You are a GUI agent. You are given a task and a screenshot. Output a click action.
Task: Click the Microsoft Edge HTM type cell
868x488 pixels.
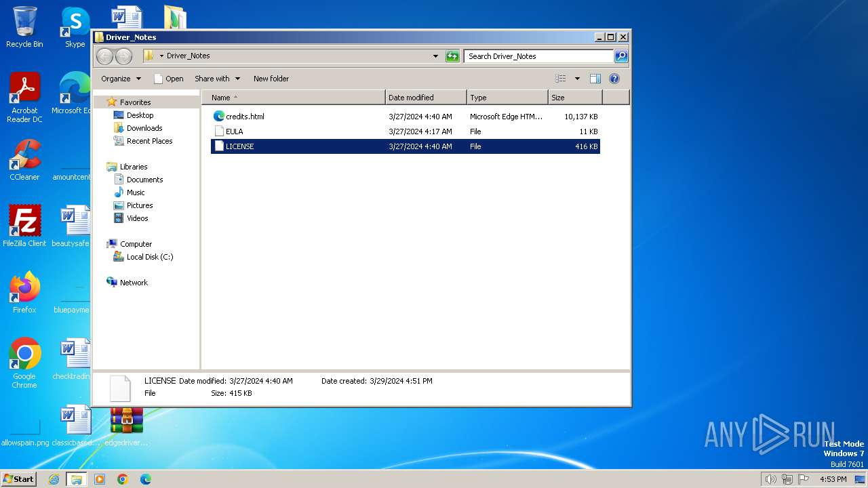click(506, 117)
